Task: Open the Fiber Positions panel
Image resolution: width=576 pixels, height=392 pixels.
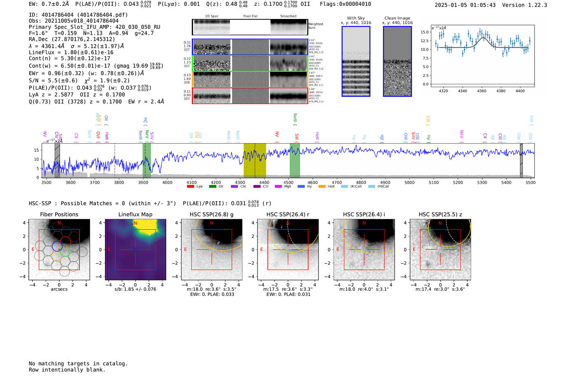Action: pos(59,250)
